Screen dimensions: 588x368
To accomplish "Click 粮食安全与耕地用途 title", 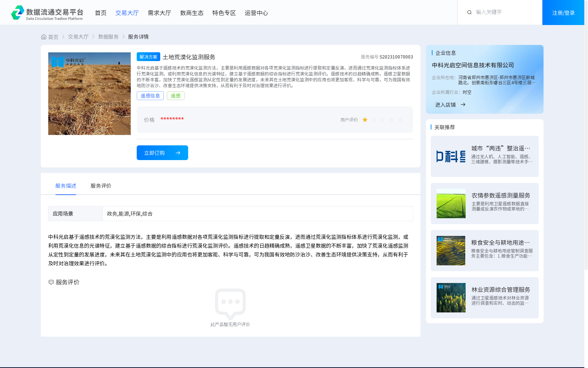I will (501, 243).
